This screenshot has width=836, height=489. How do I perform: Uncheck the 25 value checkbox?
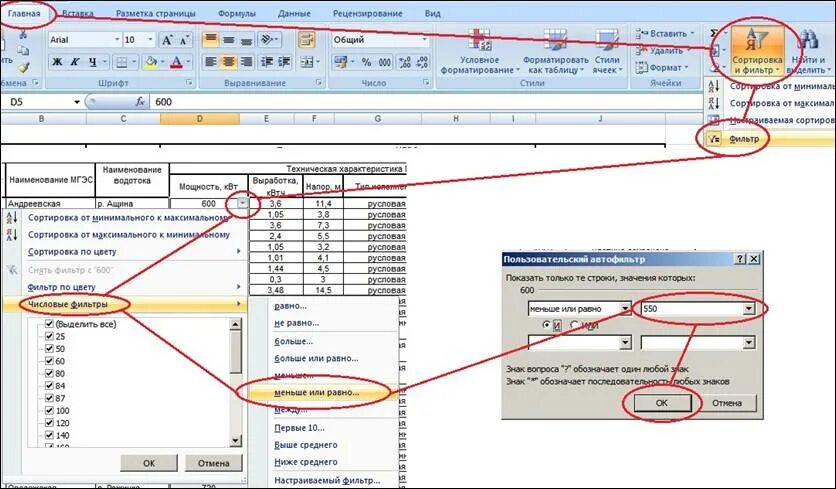click(50, 336)
